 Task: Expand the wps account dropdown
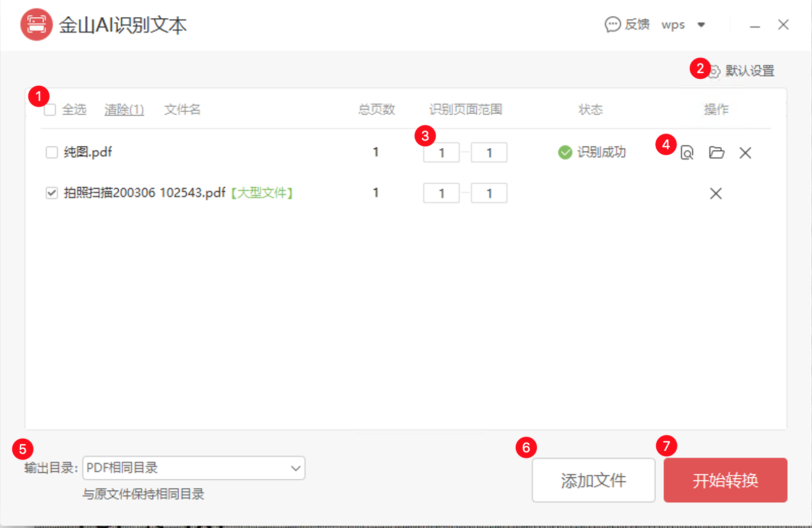[x=702, y=24]
